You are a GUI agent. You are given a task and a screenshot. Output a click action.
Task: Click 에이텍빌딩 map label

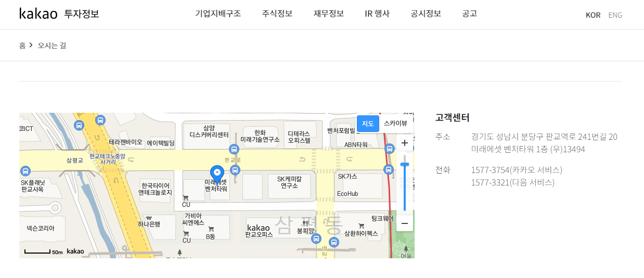[161, 142]
